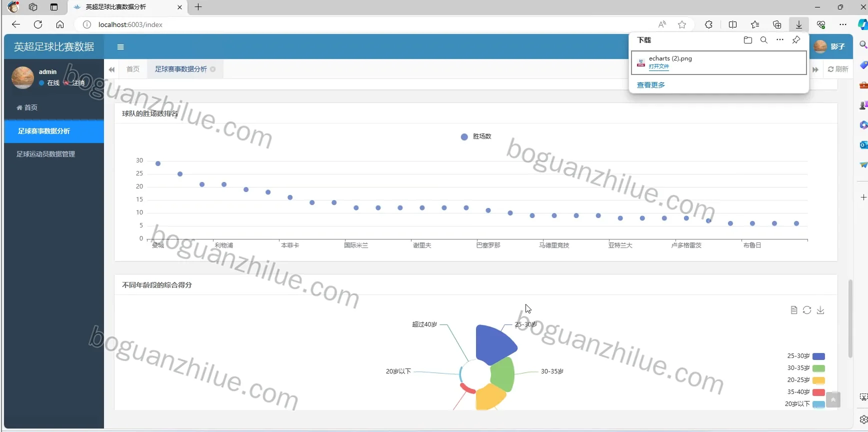Select 足球赛事数据分析 in the left sidebar

54,131
